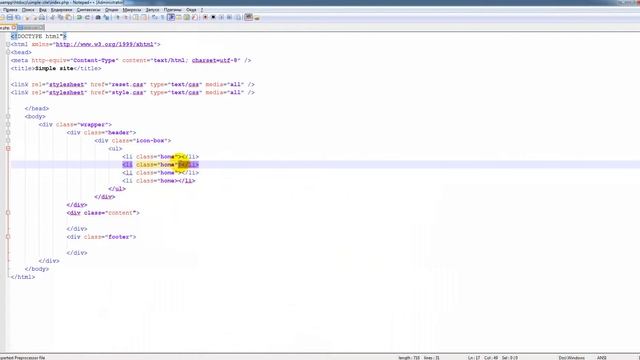Open the Document Map toolbar icon

point(187,18)
